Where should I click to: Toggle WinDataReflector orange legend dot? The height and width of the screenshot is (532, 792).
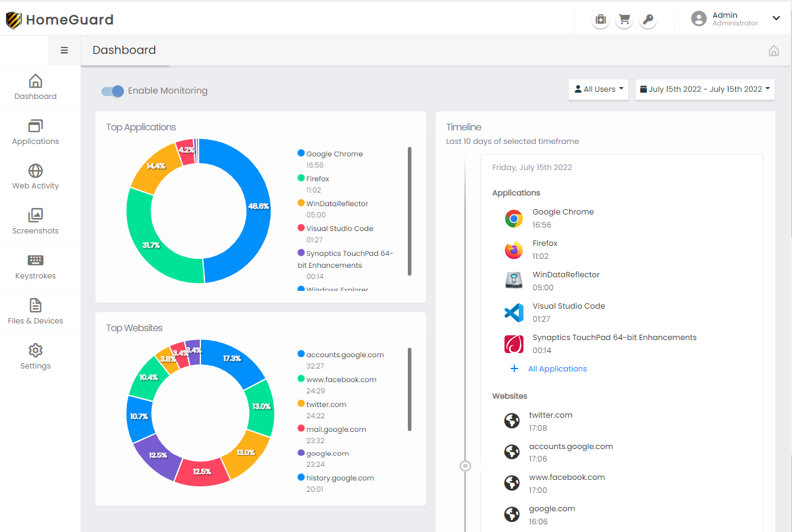(x=301, y=203)
